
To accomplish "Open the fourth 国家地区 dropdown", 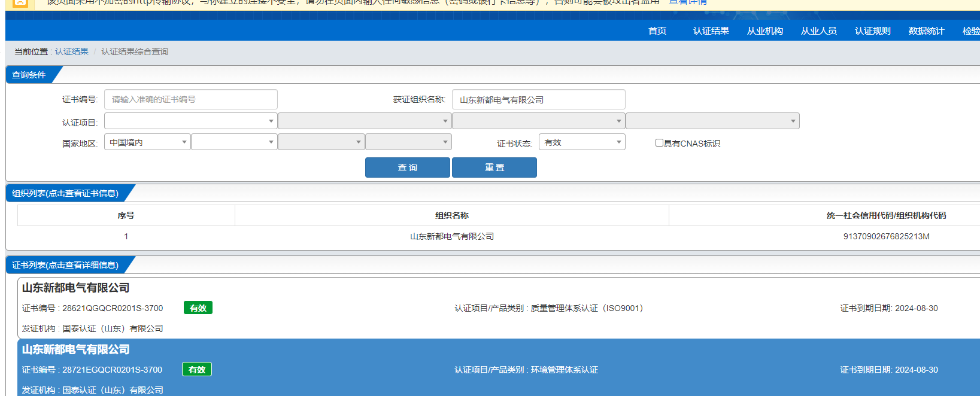I will pyautogui.click(x=408, y=142).
